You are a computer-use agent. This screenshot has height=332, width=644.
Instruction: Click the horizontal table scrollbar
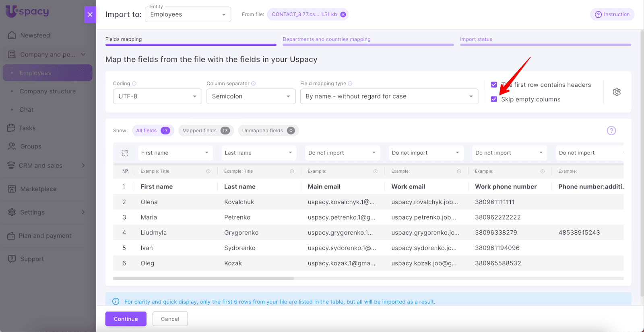click(x=203, y=278)
